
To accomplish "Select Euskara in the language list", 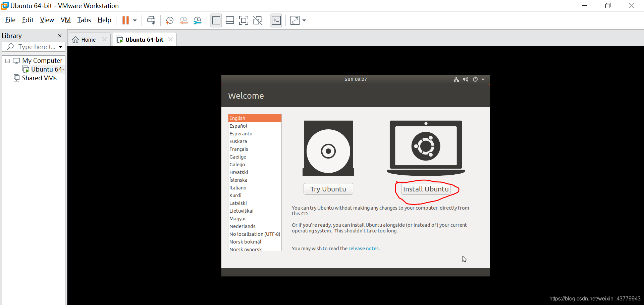I will [x=255, y=141].
